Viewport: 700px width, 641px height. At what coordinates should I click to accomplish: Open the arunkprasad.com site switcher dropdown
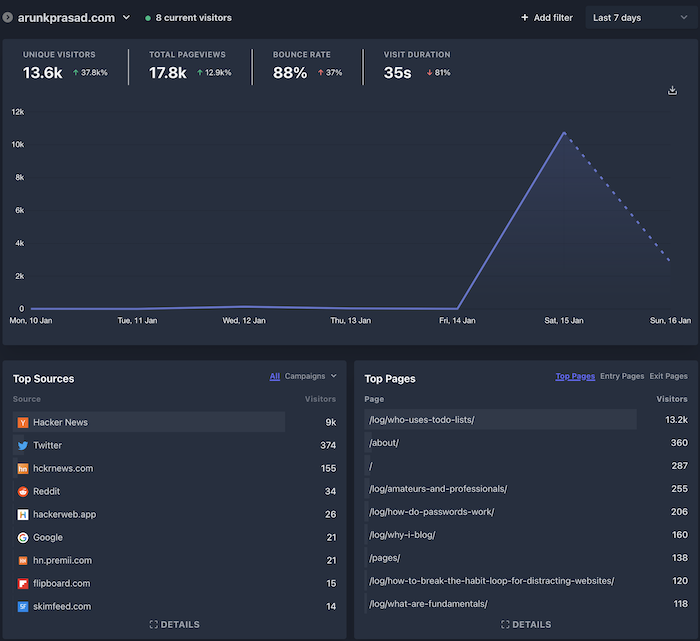[74, 17]
